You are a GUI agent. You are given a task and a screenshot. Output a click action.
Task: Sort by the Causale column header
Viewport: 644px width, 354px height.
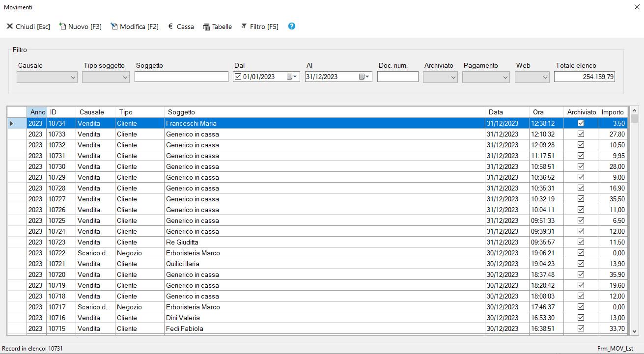[x=96, y=112]
